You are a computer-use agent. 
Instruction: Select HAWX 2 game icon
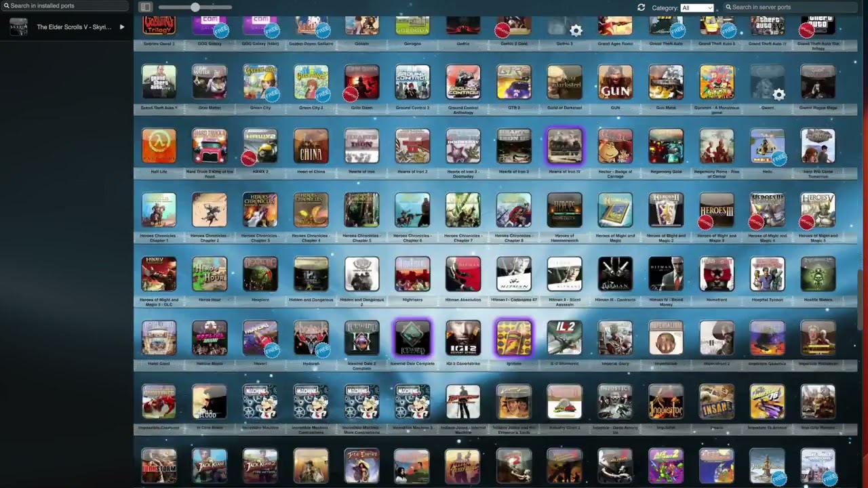(x=260, y=146)
